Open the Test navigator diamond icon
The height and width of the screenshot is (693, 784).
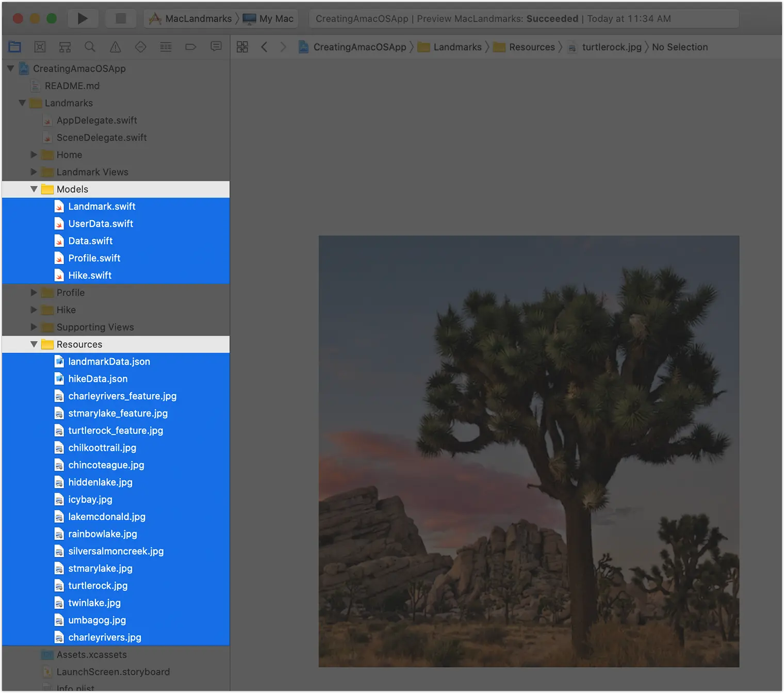point(140,47)
